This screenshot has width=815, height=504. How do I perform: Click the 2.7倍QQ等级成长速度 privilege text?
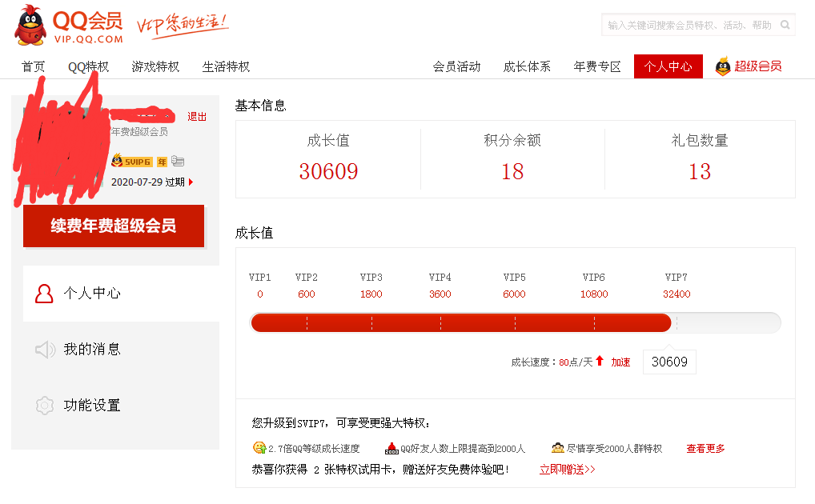(x=314, y=449)
